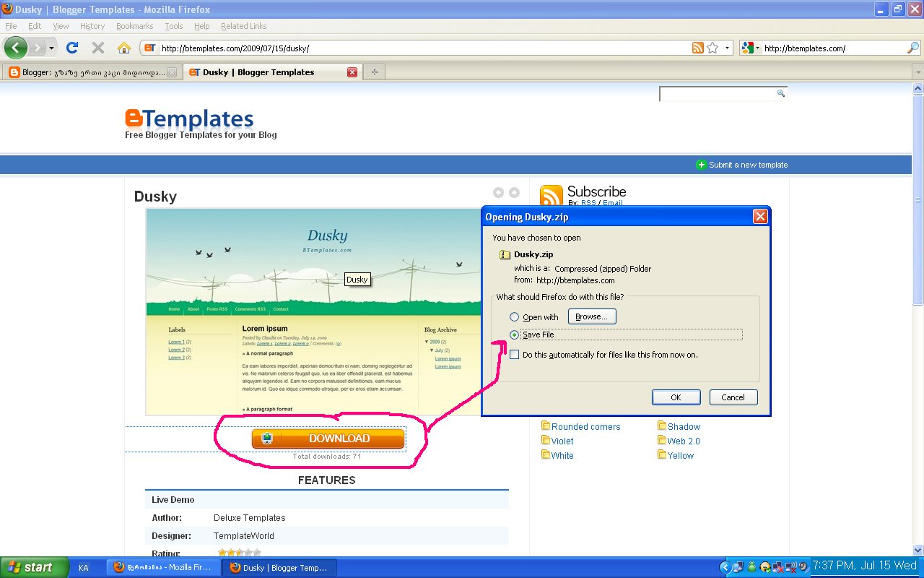Click OK in the Opening Dusky.zip dialog
Screen dimensions: 924x578
[x=676, y=397]
